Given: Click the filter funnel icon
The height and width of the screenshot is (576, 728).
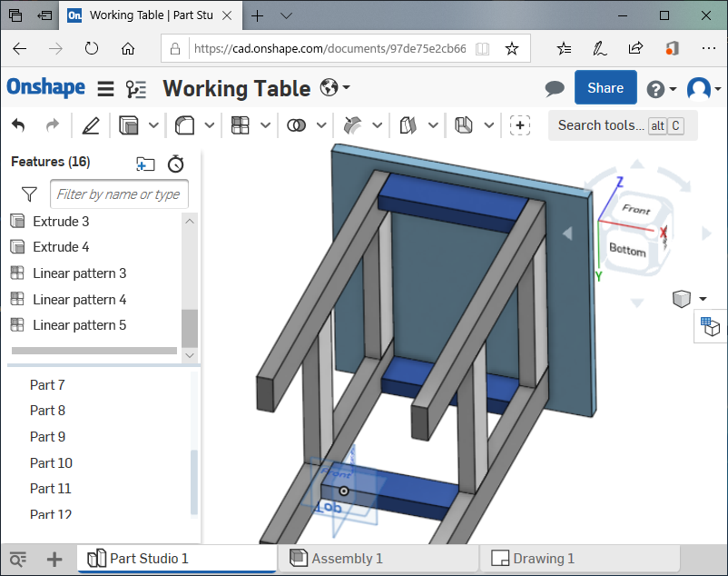Looking at the screenshot, I should (29, 194).
